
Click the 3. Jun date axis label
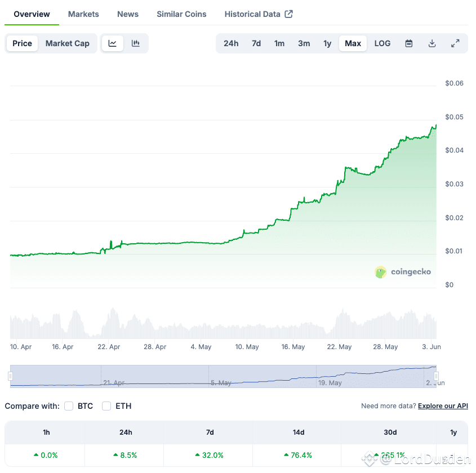[431, 347]
